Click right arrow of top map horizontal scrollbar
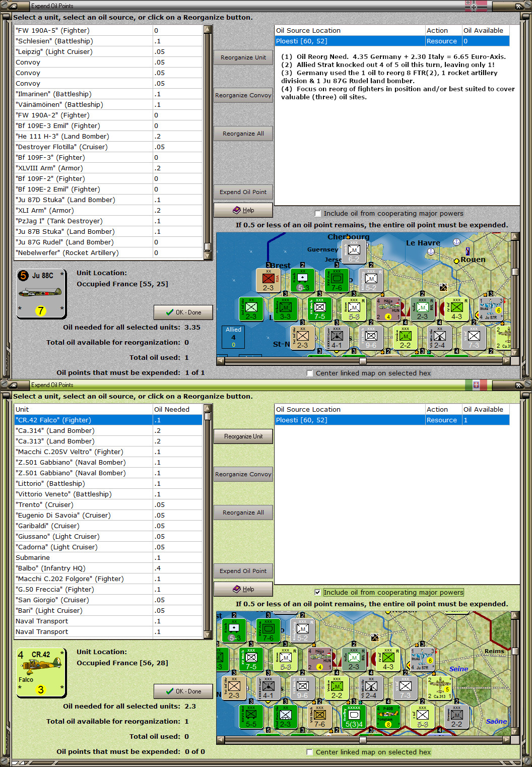The height and width of the screenshot is (767, 532). [x=506, y=361]
